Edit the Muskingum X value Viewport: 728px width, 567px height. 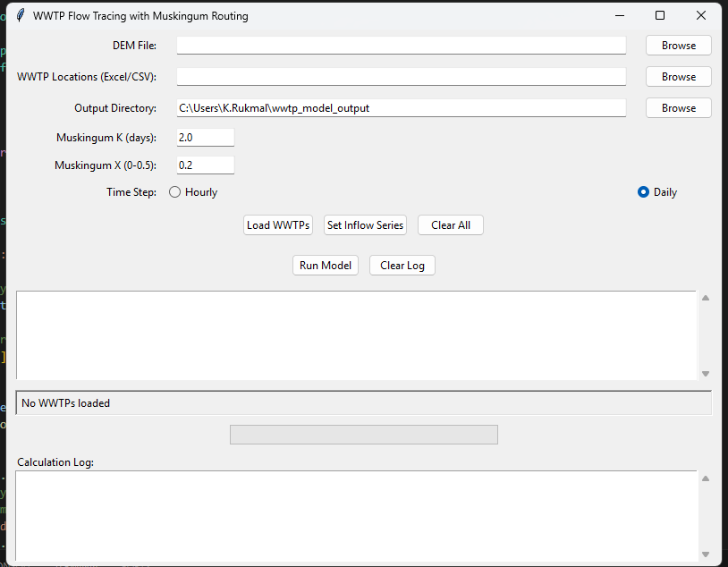pos(204,165)
